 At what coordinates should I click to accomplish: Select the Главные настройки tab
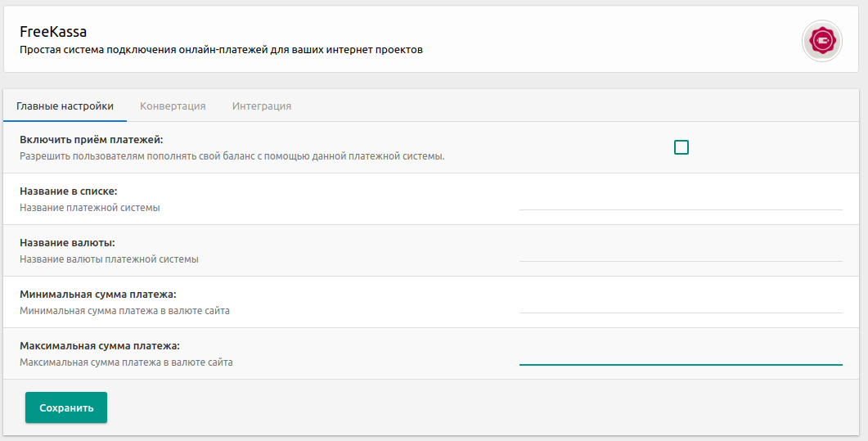65,106
